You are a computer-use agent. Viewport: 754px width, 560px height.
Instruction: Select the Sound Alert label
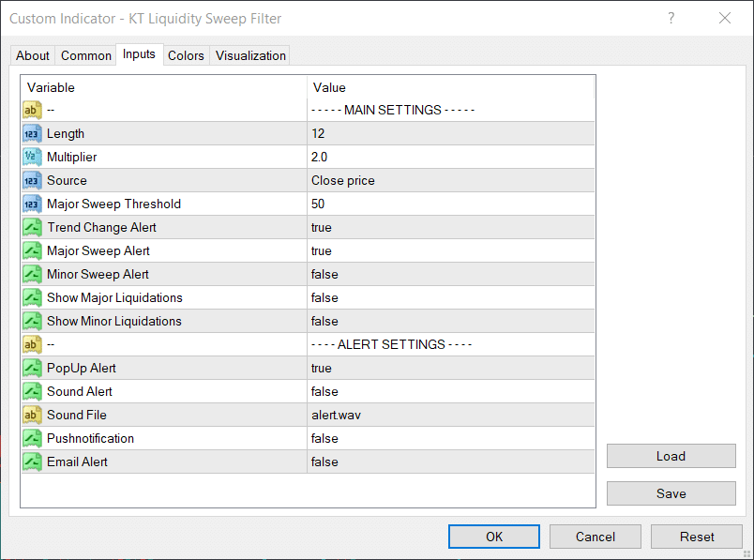click(80, 391)
